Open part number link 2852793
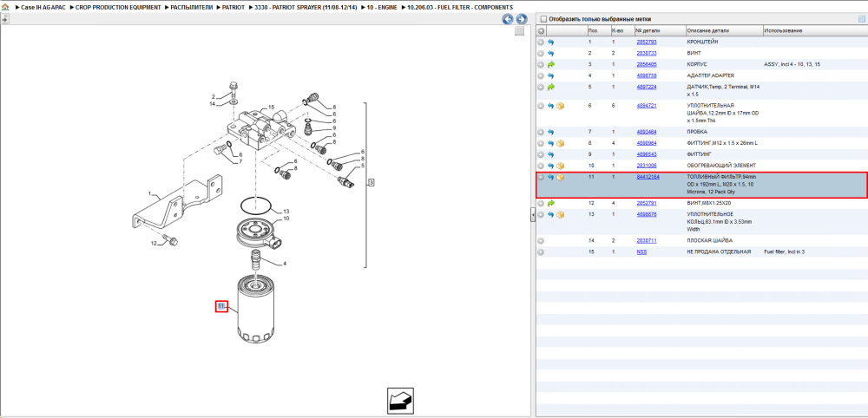The width and height of the screenshot is (868, 418). 647,42
